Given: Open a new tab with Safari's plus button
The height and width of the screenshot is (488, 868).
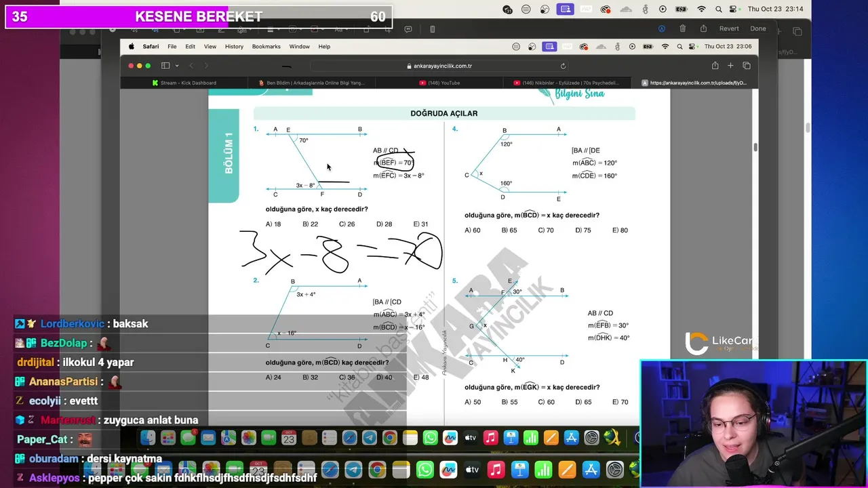Looking at the screenshot, I should pos(730,66).
